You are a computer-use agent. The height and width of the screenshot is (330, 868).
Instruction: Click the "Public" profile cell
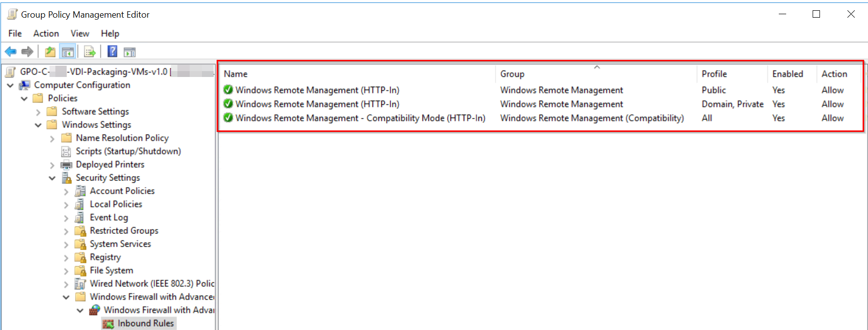click(714, 90)
